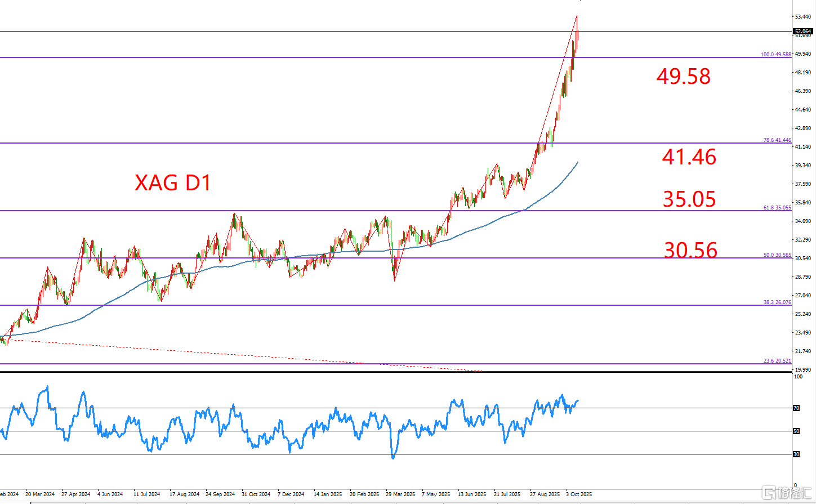Click the RSI 50 level marker
The height and width of the screenshot is (504, 816).
796,431
